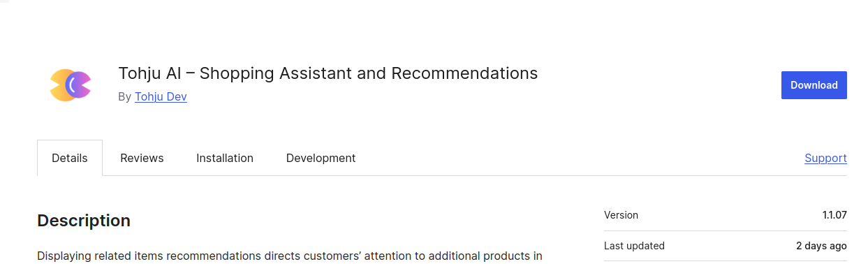
Task: Click the yellow part of the logo
Action: click(x=58, y=85)
